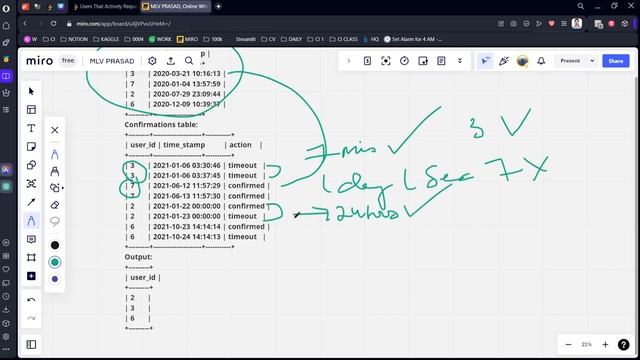The height and width of the screenshot is (360, 640).
Task: Click the free plan badge
Action: click(68, 60)
